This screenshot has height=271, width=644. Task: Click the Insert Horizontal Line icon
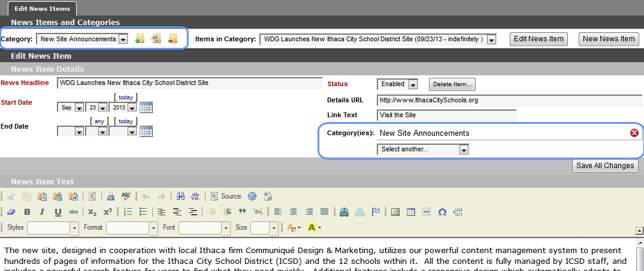click(427, 212)
